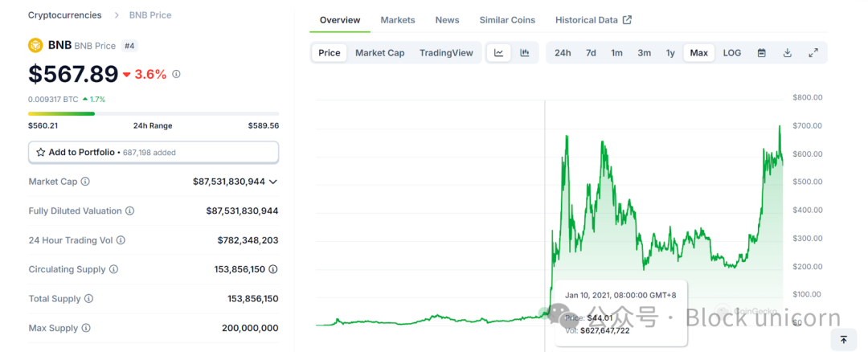Set chart range to Max
This screenshot has height=352, width=868.
[699, 52]
